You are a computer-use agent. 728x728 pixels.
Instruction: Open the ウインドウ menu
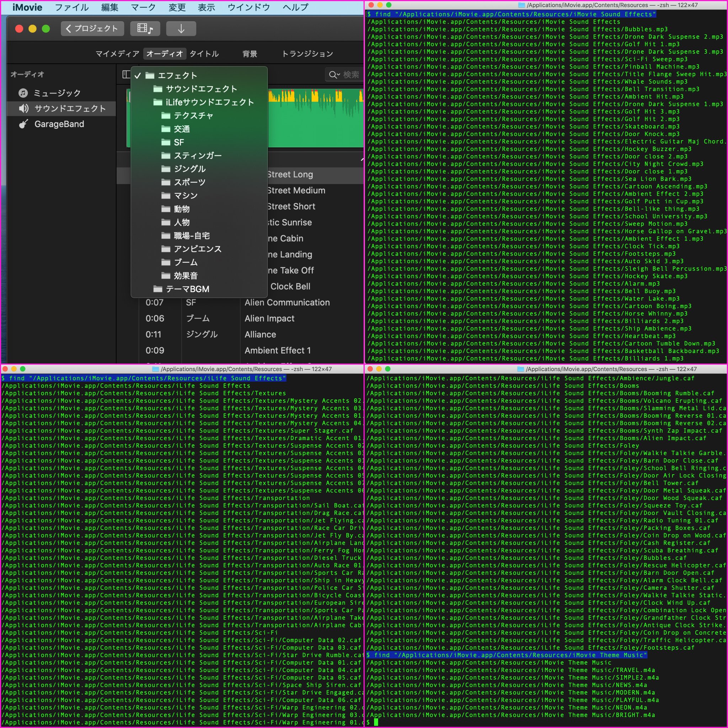click(249, 7)
